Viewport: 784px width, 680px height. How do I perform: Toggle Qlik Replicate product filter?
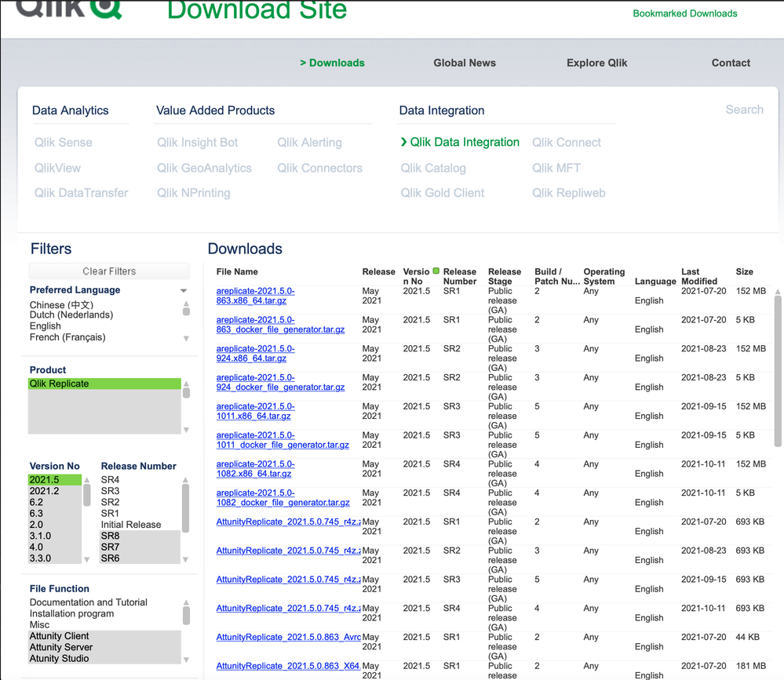[104, 384]
